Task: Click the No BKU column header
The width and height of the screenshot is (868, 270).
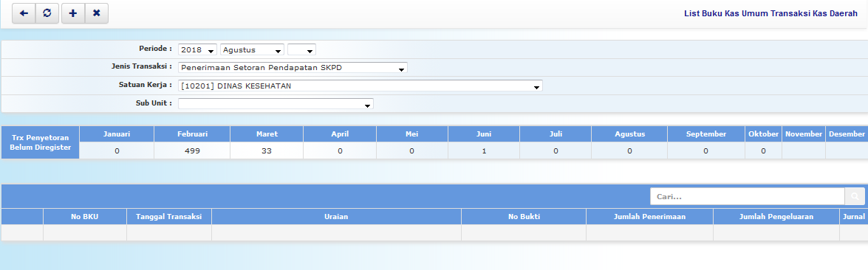Action: 85,216
